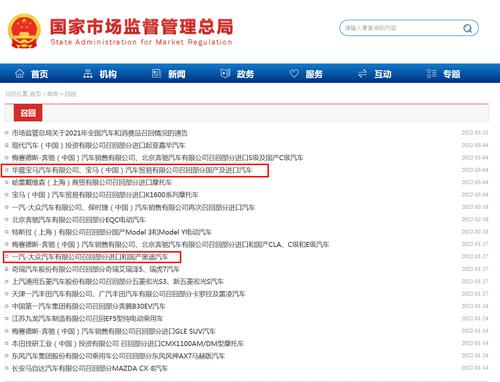The width and height of the screenshot is (500, 382).
Task: Click the newspaper icon beside 新闻
Action: click(156, 73)
